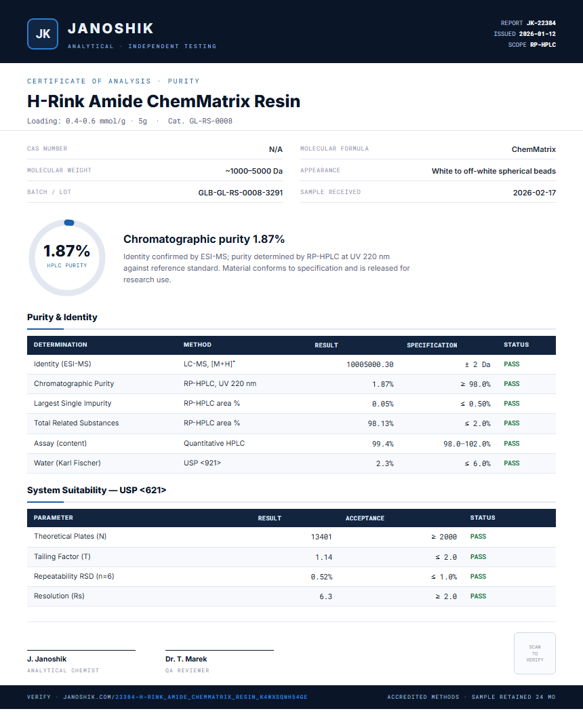The width and height of the screenshot is (583, 728).
Task: Click the ≥ 98.0% specification cell
Action: pyautogui.click(x=475, y=384)
